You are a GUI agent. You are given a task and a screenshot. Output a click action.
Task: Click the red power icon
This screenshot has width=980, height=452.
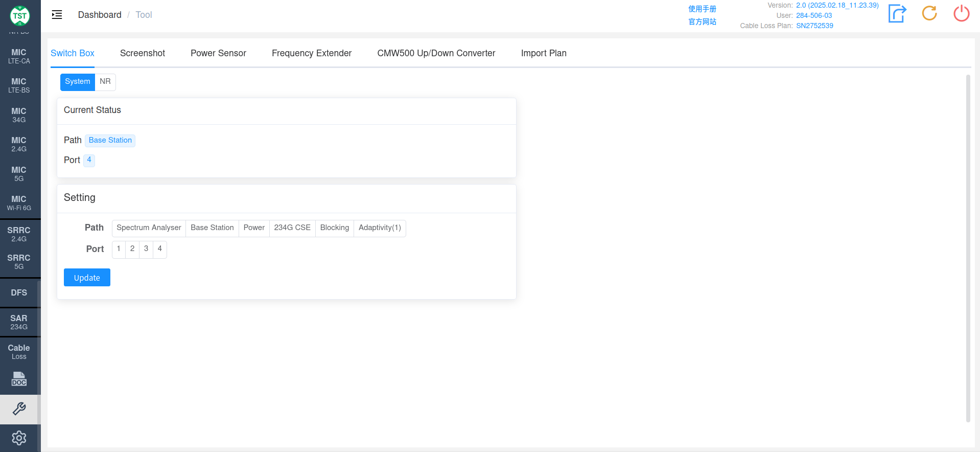pos(961,13)
